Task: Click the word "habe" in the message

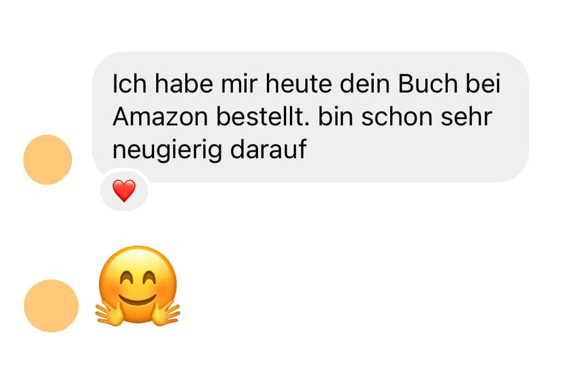Action: coord(184,84)
